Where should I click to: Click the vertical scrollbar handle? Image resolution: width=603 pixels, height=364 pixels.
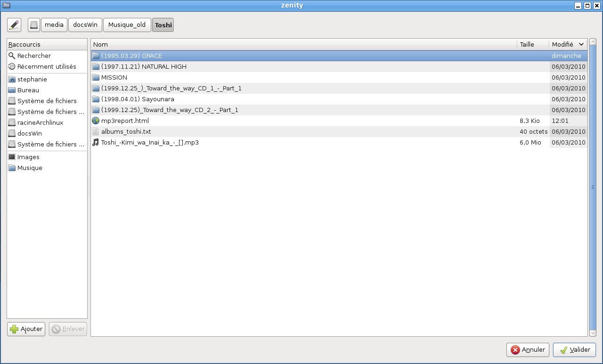(593, 188)
